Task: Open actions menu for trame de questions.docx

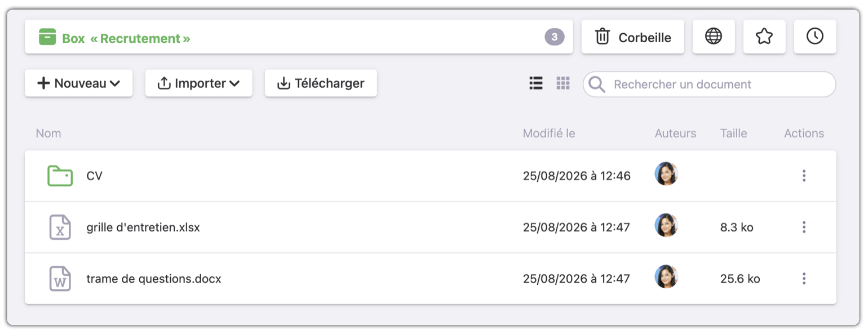Action: tap(804, 279)
